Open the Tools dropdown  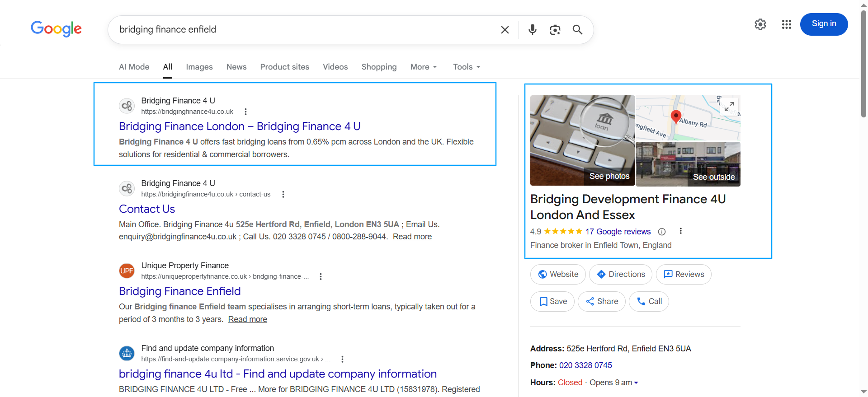tap(467, 67)
